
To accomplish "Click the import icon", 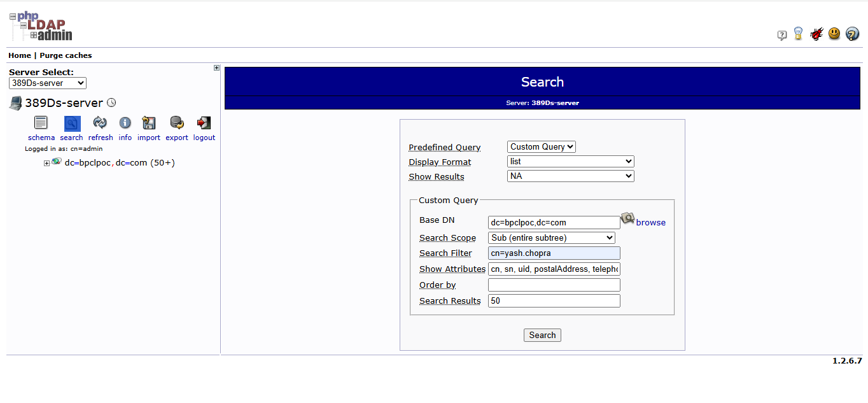I will tap(149, 123).
